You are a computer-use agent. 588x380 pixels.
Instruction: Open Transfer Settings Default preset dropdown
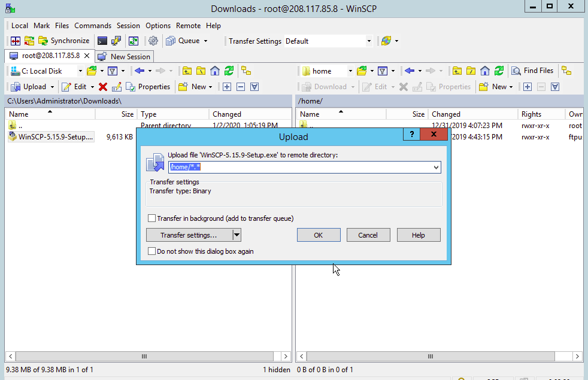coord(369,41)
